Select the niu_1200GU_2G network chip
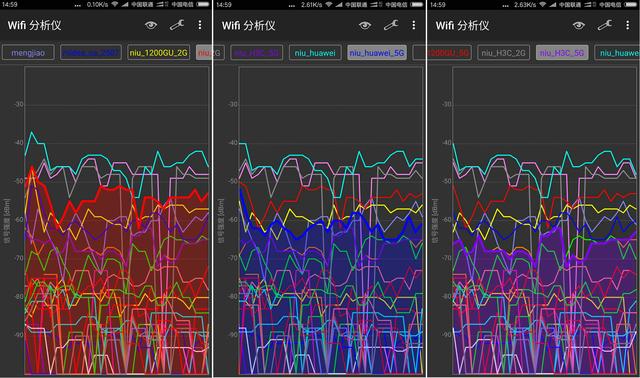This screenshot has width=640, height=378. tap(158, 53)
